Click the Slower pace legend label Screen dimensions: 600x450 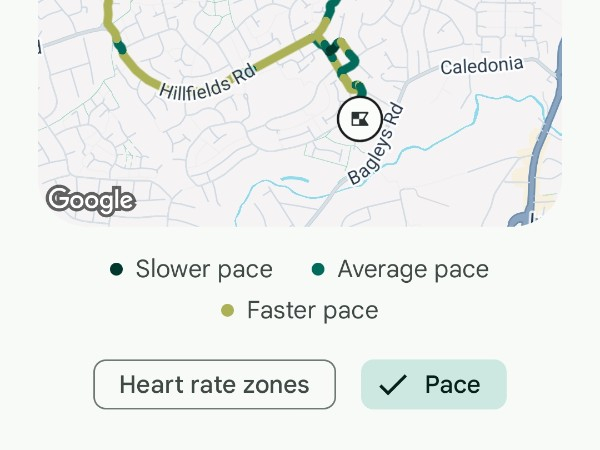(x=204, y=269)
